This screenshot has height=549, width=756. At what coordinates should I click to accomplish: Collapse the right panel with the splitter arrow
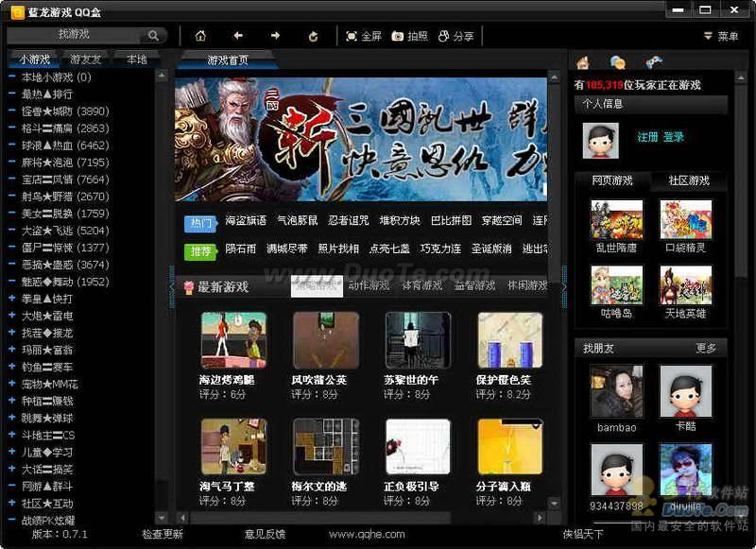[x=564, y=287]
